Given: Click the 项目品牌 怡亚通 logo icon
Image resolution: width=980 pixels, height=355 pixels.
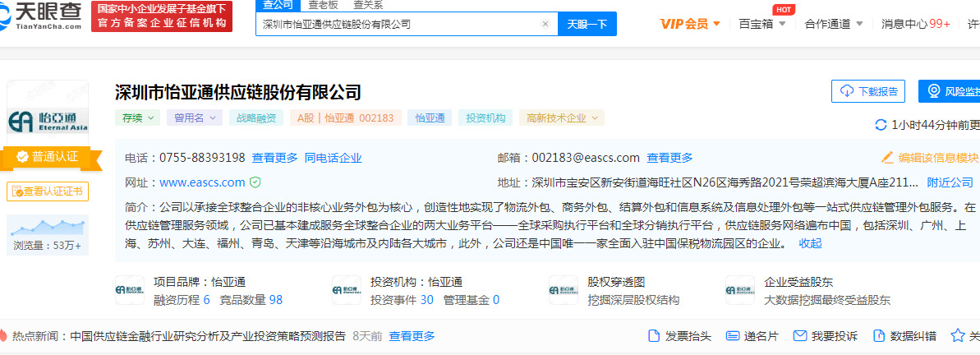Looking at the screenshot, I should click(130, 290).
